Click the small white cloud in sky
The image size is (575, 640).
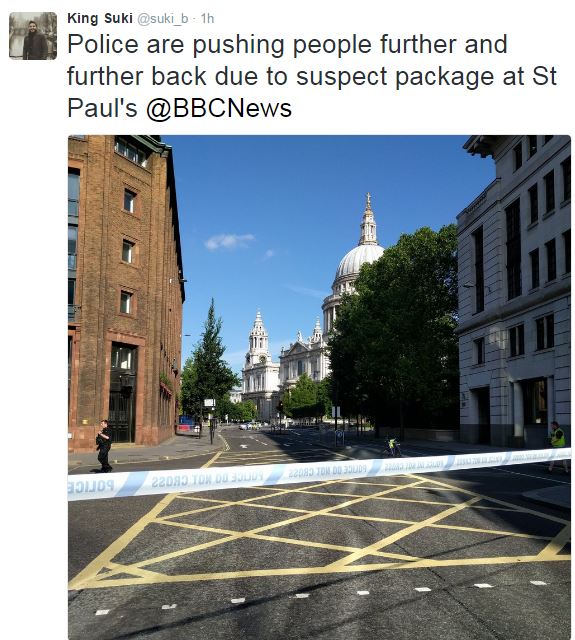point(229,241)
